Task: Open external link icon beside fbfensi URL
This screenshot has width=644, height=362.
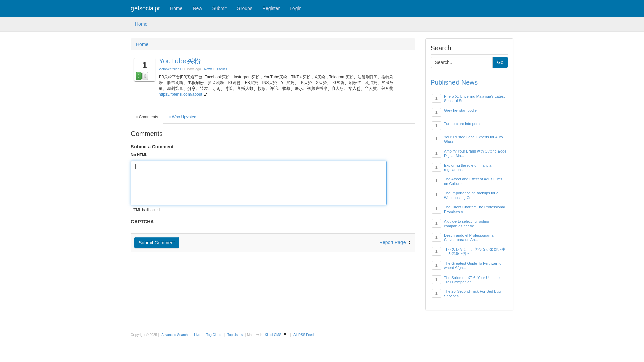Action: 205,95
